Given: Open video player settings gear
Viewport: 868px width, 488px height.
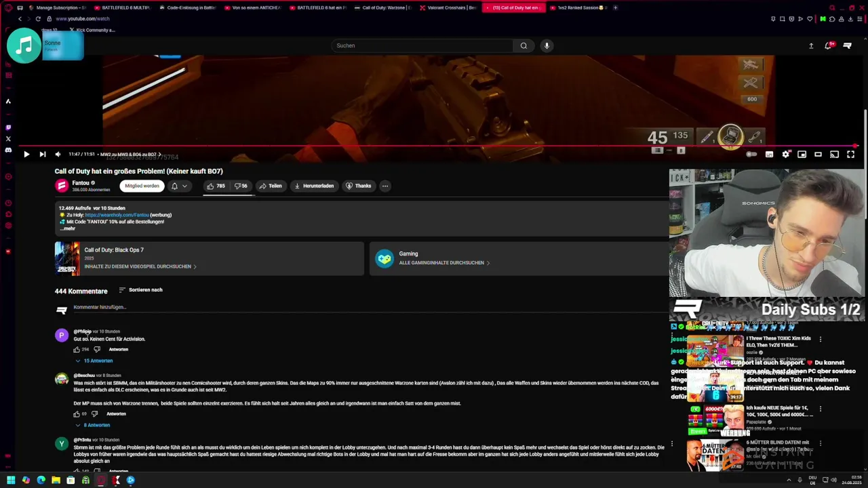Looking at the screenshot, I should point(785,155).
